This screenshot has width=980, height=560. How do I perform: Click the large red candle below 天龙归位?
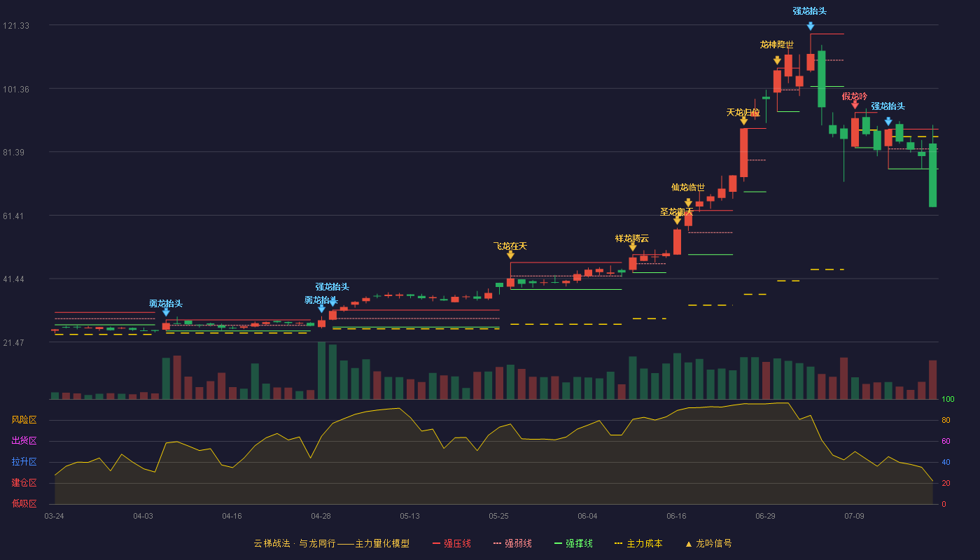[743, 153]
